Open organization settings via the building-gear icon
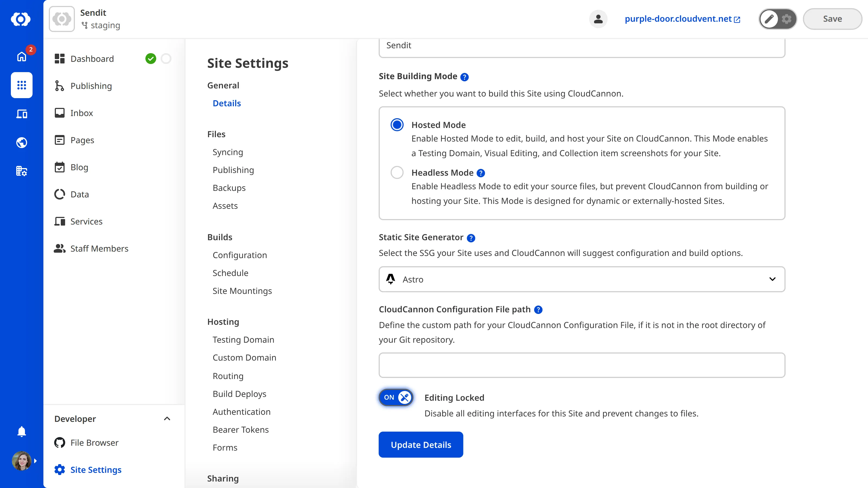 tap(22, 171)
